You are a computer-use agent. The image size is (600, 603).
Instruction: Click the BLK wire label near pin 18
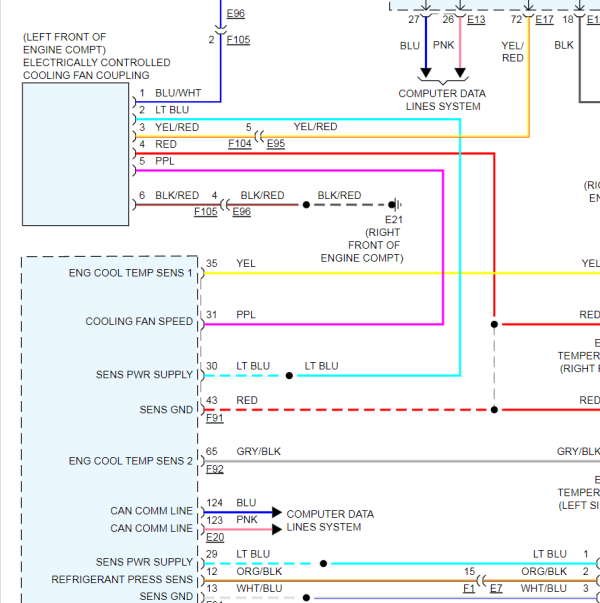pos(564,45)
